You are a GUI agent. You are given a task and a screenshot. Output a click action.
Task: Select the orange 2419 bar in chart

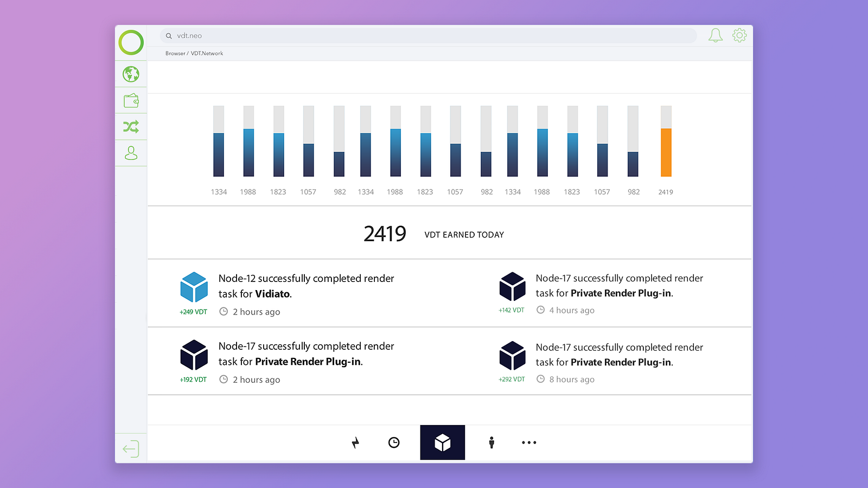coord(666,141)
